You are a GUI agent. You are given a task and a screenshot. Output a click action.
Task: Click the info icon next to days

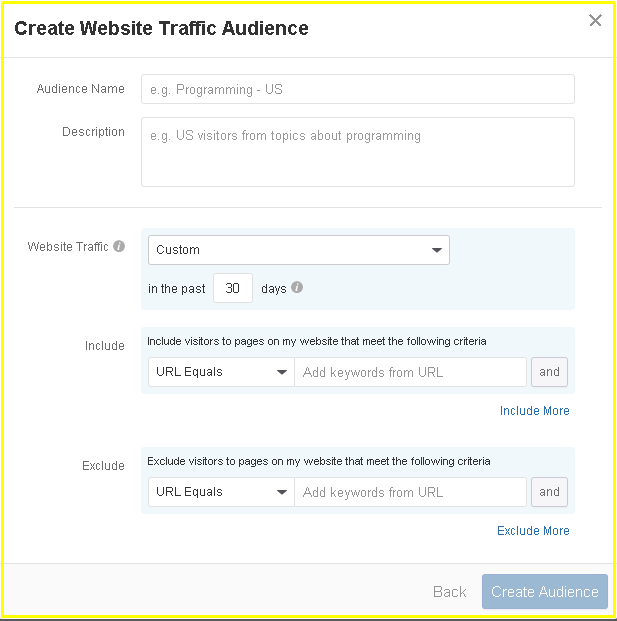pyautogui.click(x=297, y=287)
